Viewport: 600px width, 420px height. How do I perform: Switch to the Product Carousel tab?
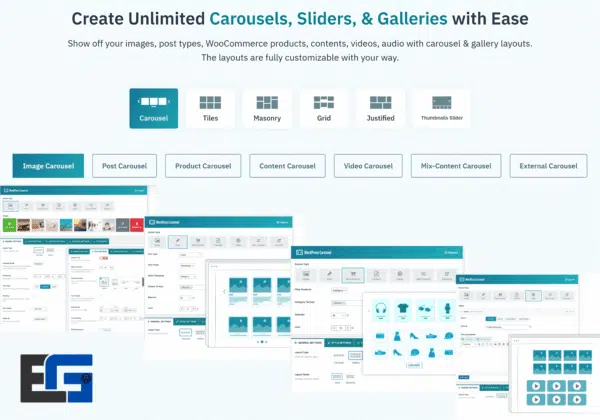202,166
